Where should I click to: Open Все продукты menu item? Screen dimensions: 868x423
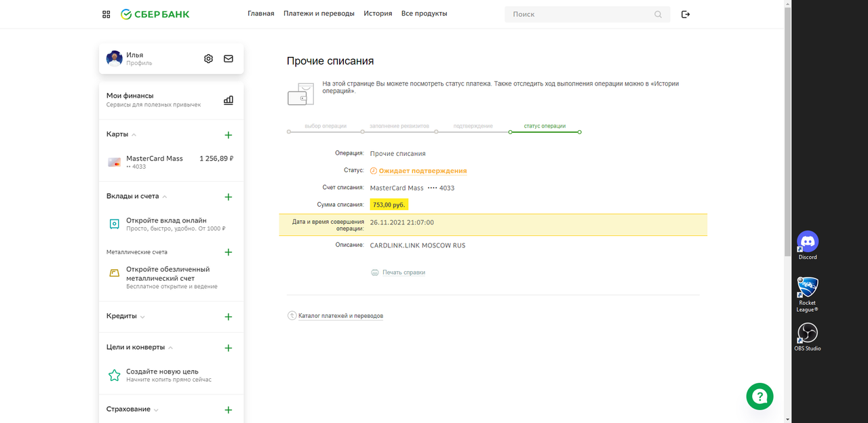(x=425, y=14)
